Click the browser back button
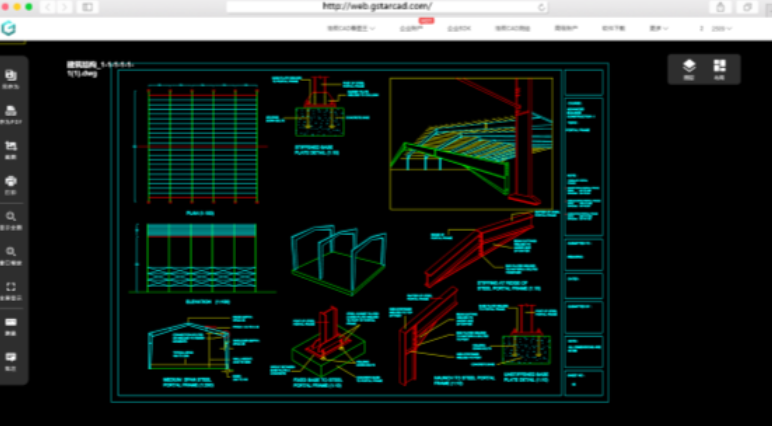 [x=53, y=6]
